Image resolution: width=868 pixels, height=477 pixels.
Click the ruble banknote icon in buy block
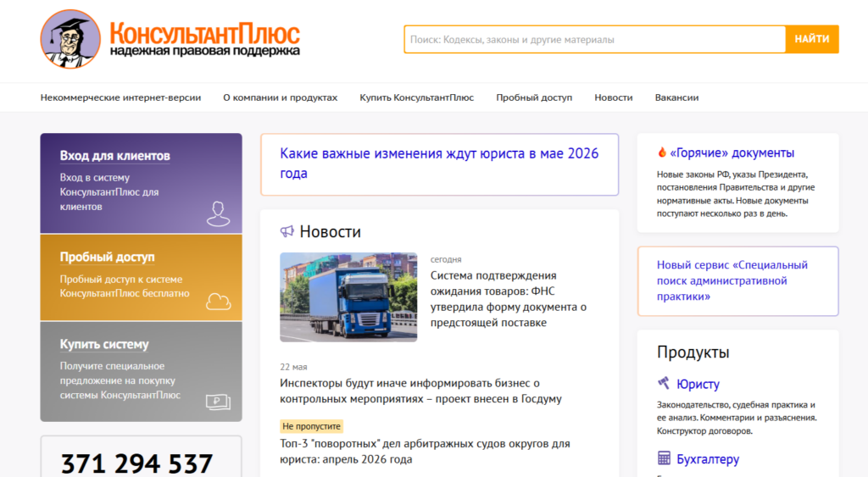click(218, 402)
